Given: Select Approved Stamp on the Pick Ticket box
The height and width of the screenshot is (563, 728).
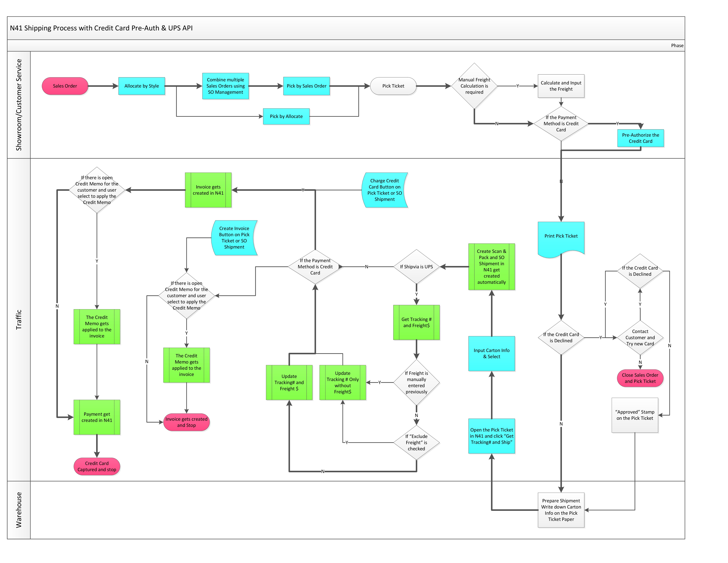Looking at the screenshot, I should (635, 415).
